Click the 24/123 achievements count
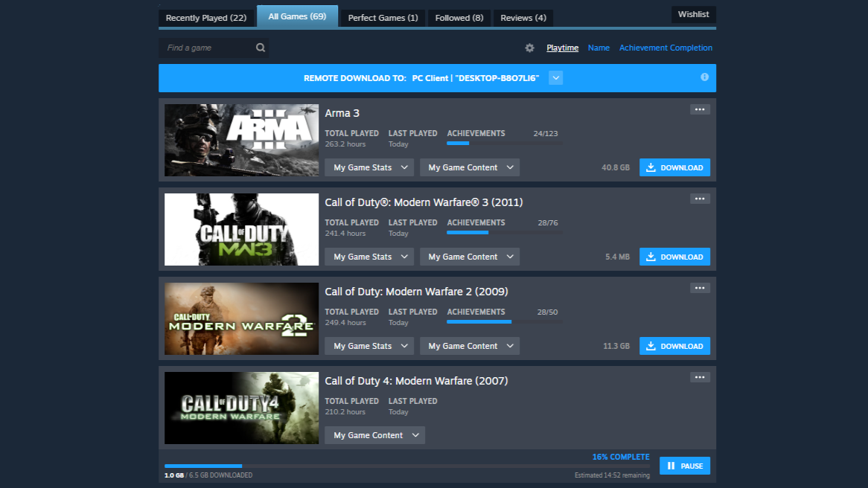The width and height of the screenshot is (868, 488). (x=545, y=133)
